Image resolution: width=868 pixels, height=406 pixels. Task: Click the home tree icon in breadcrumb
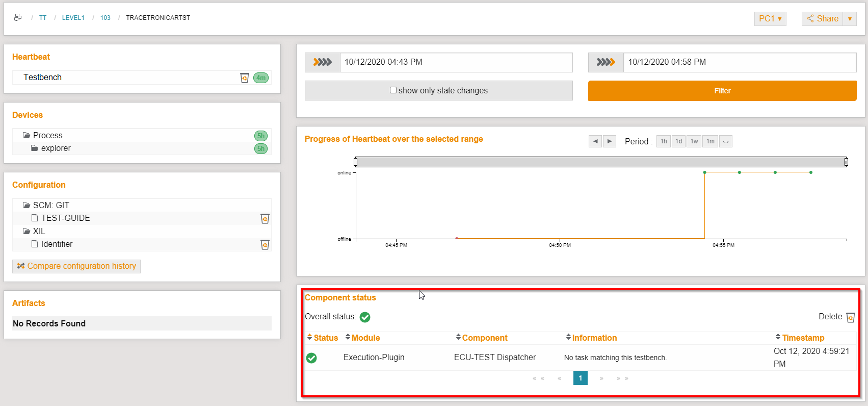(x=18, y=17)
